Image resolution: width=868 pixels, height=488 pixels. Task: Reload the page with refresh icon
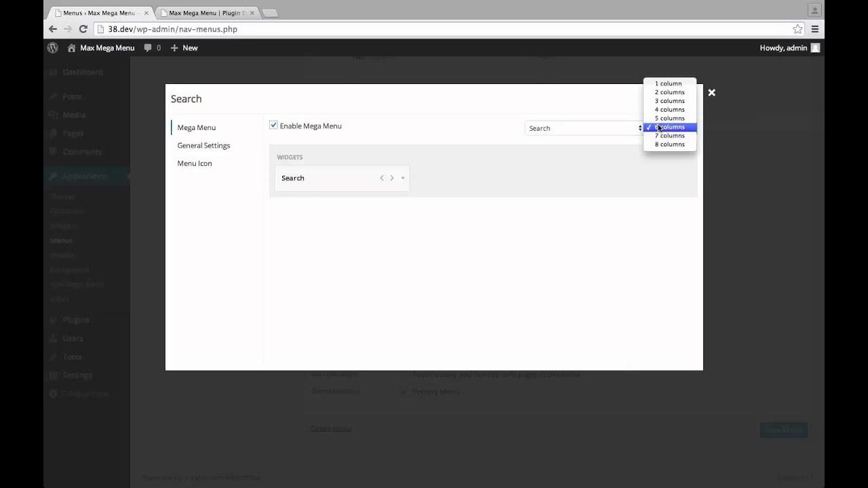click(x=83, y=29)
